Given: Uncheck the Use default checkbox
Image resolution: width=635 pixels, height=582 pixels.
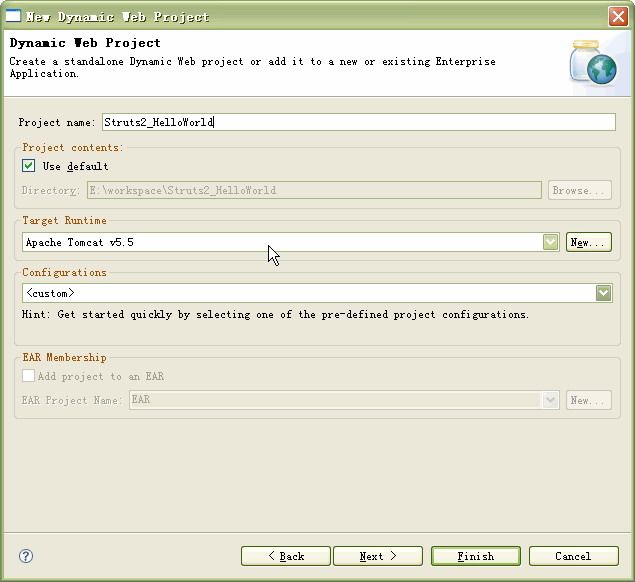Looking at the screenshot, I should [x=28, y=166].
